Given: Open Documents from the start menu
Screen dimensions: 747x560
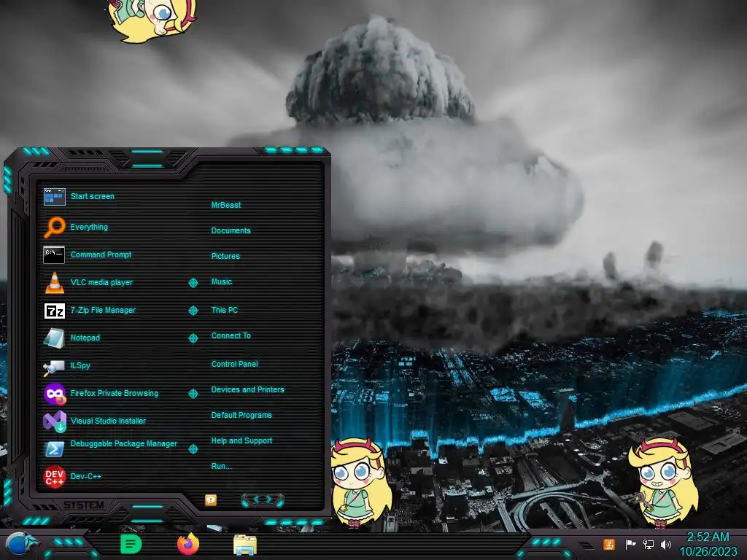Looking at the screenshot, I should point(231,230).
